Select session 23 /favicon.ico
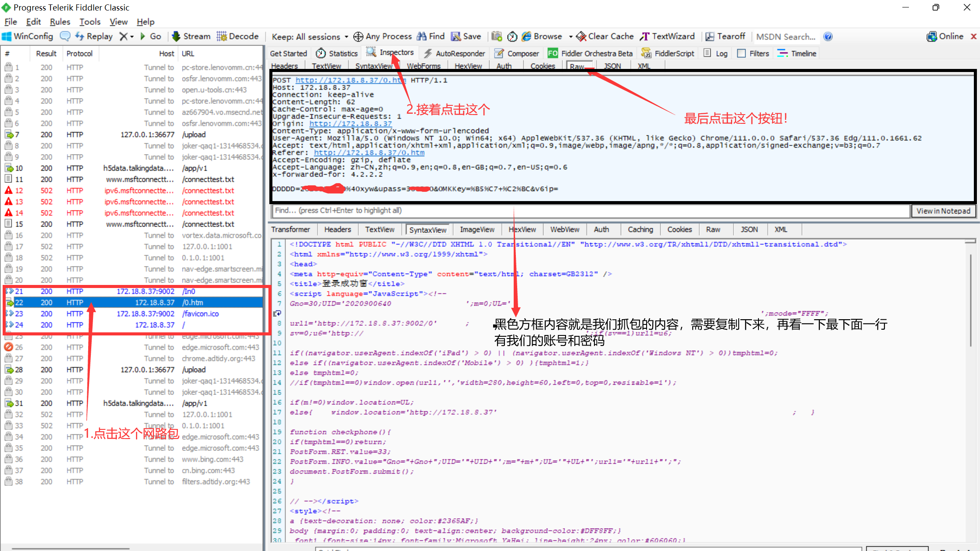The image size is (980, 551). pyautogui.click(x=134, y=313)
